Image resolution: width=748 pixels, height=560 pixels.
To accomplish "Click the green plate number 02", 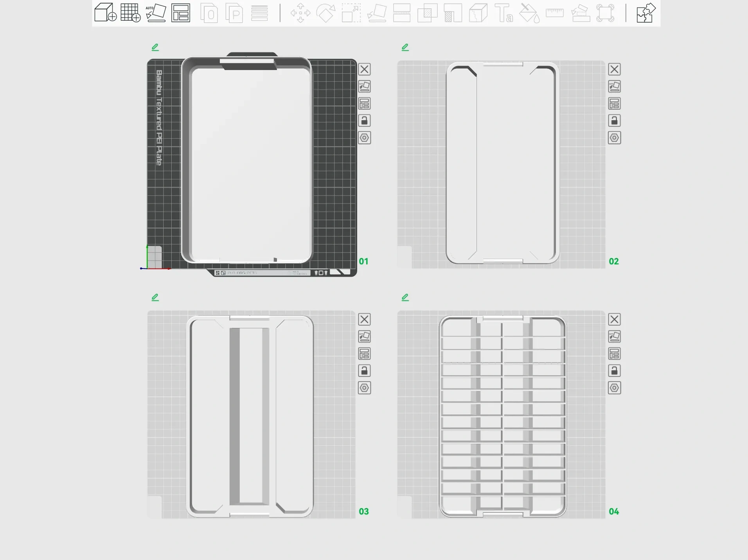I will (x=614, y=261).
